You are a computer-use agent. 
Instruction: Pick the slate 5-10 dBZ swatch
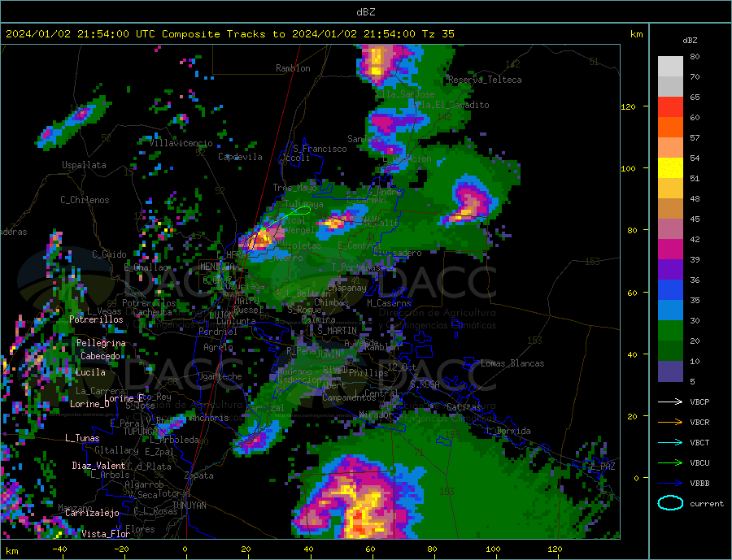point(670,371)
